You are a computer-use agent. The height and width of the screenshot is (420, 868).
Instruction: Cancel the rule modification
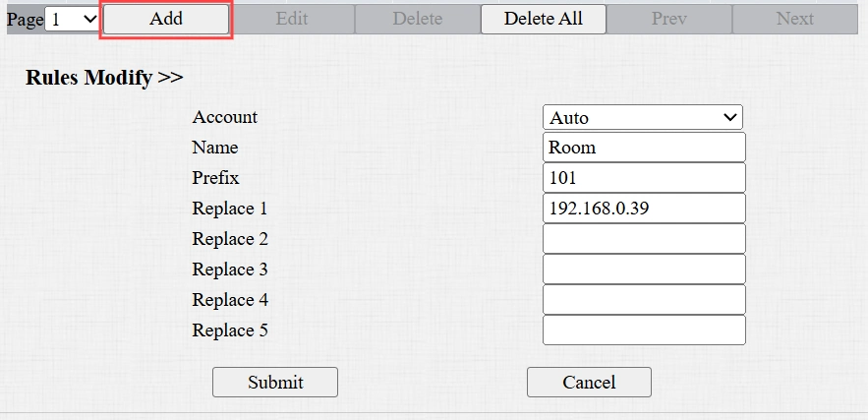pyautogui.click(x=589, y=382)
